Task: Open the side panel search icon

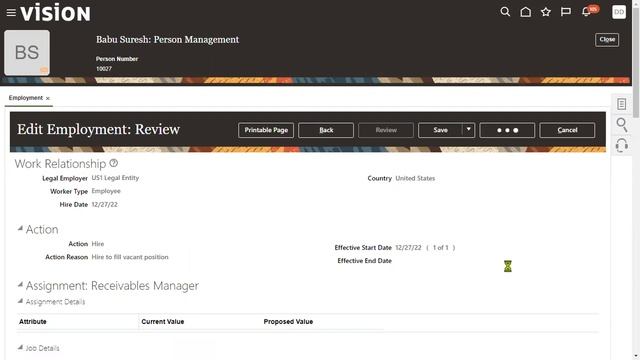Action: click(x=622, y=124)
